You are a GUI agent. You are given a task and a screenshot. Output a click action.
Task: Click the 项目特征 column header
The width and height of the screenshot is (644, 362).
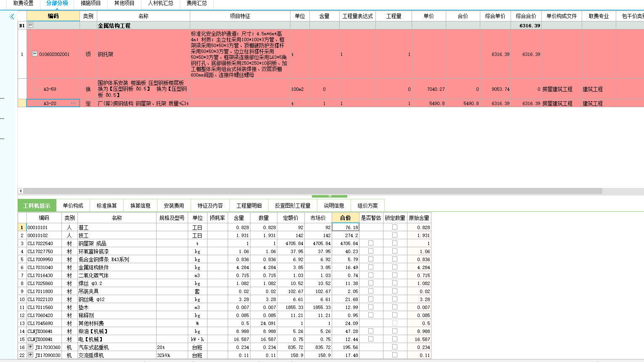tap(240, 16)
